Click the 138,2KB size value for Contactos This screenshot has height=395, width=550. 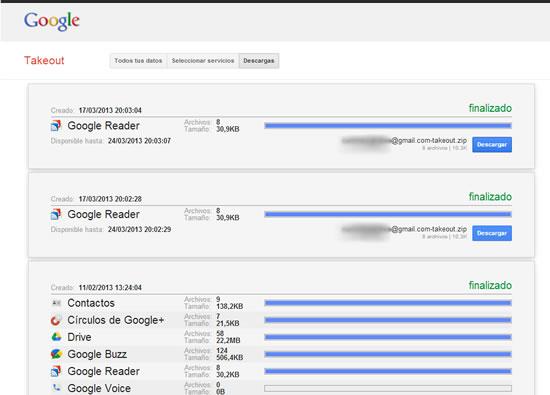[x=230, y=306]
